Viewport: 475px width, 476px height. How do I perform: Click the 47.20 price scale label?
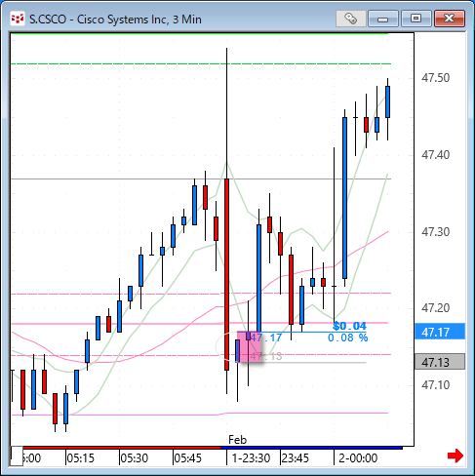point(435,308)
